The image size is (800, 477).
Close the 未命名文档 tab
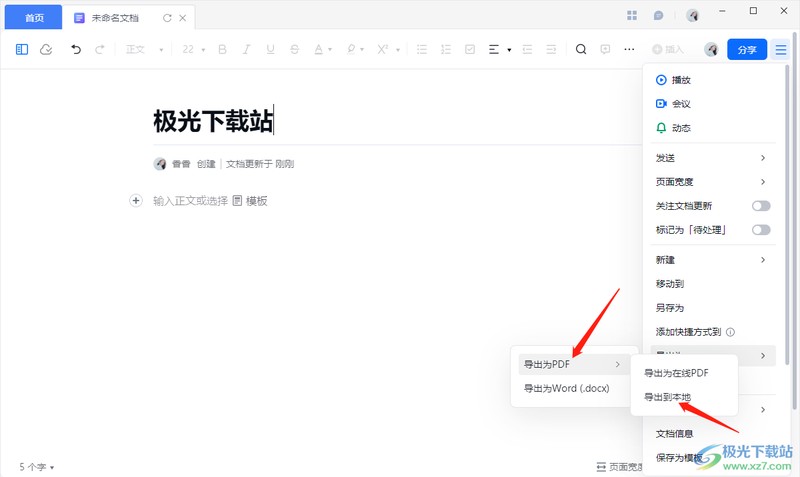[183, 18]
